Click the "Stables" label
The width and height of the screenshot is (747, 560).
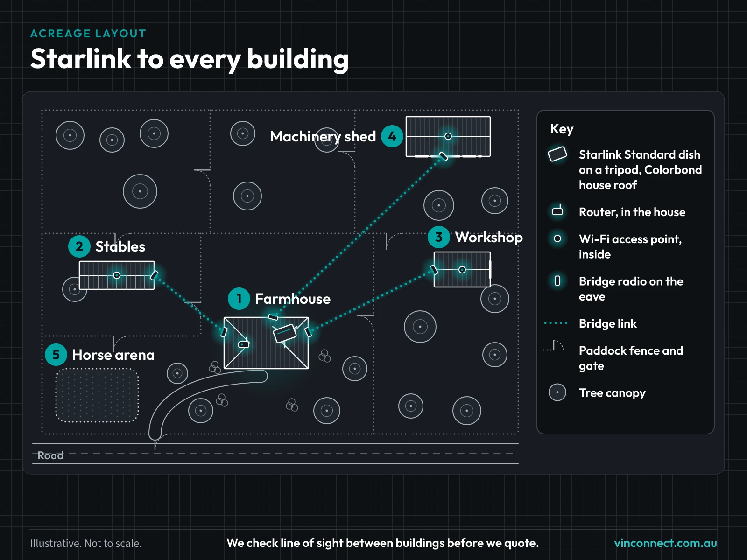click(120, 246)
